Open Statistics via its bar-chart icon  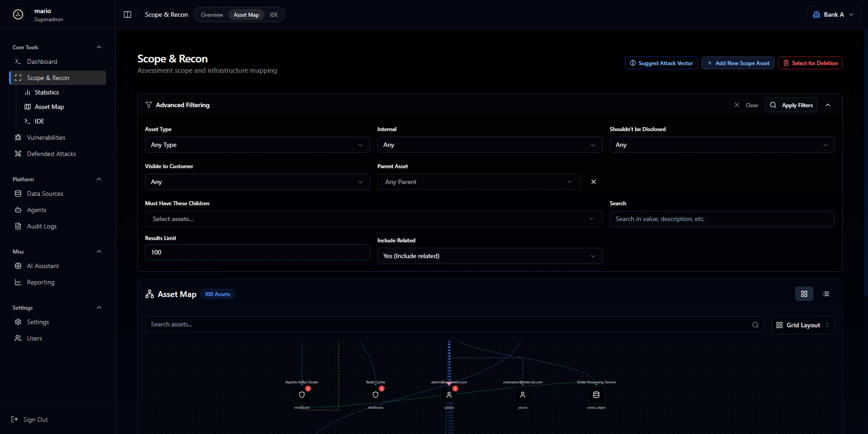coord(28,92)
